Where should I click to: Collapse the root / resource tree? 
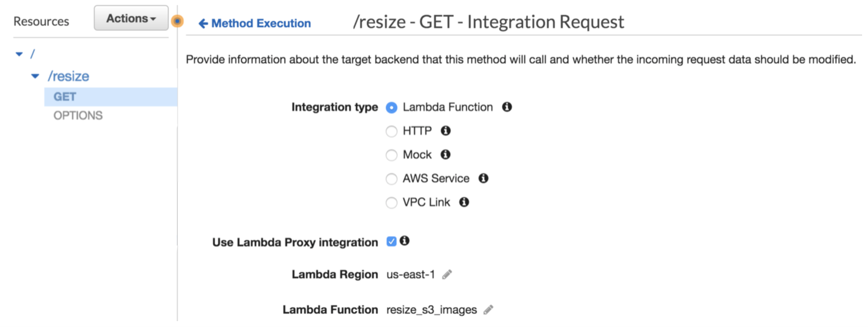19,54
